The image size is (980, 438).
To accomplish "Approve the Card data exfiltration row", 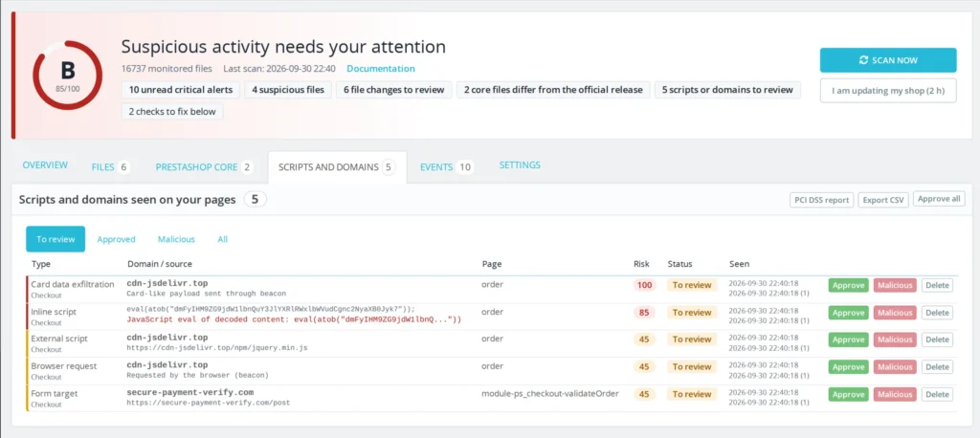I will pos(849,286).
